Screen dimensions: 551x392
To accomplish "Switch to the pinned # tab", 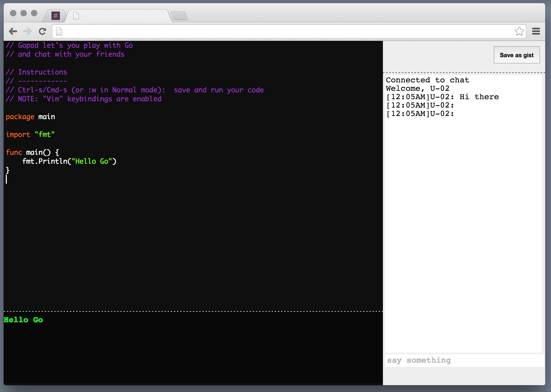I will [55, 16].
